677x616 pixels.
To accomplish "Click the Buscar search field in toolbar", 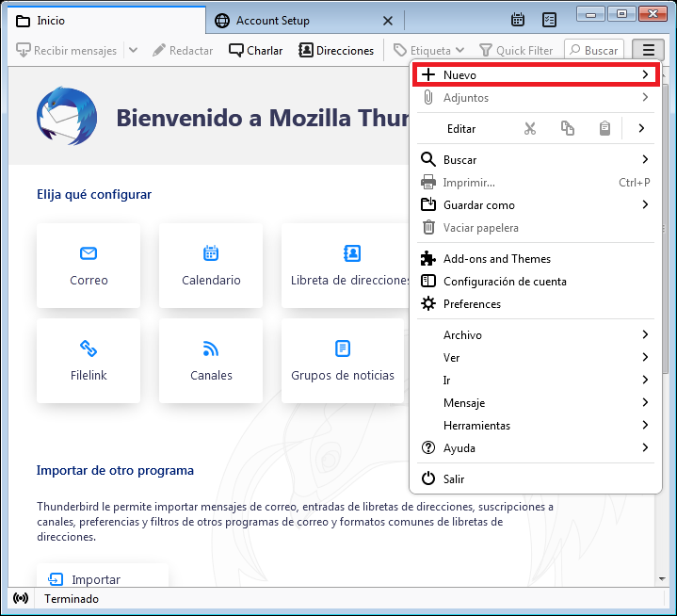I will click(594, 51).
